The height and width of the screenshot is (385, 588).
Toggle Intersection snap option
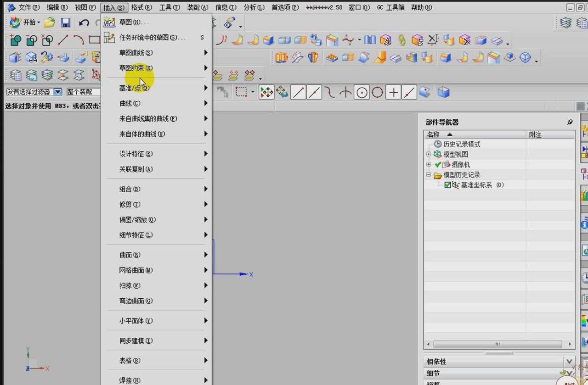[x=345, y=93]
